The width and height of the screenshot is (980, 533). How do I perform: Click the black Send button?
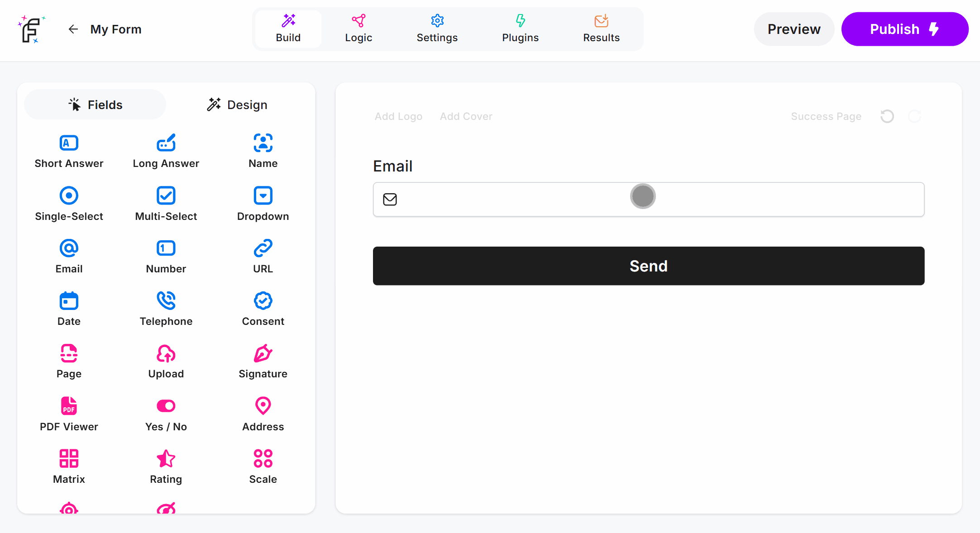point(649,266)
